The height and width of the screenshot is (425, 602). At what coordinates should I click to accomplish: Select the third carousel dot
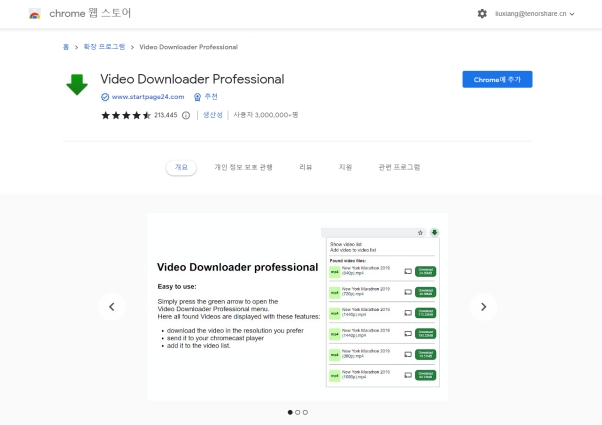tap(305, 412)
